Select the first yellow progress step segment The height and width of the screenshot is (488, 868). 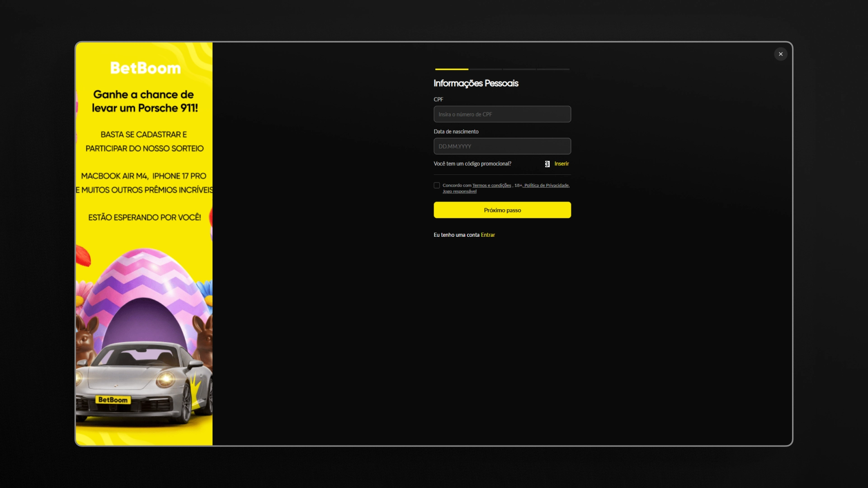click(452, 69)
